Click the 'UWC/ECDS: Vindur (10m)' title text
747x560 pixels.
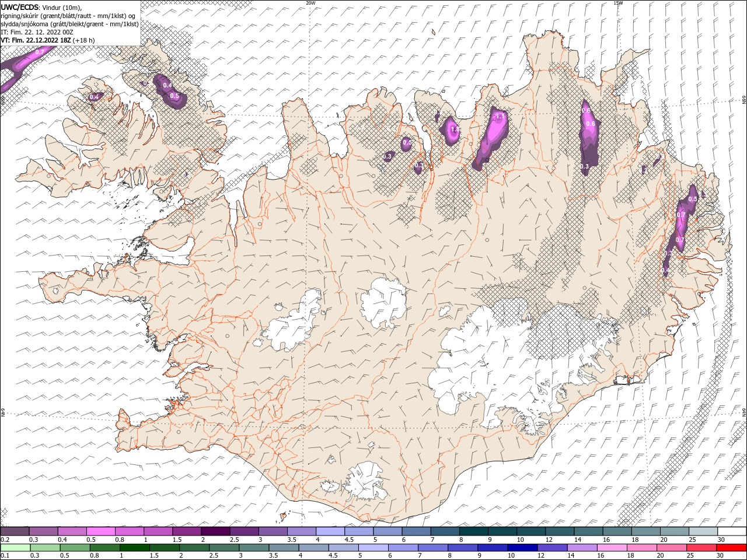[x=41, y=7]
